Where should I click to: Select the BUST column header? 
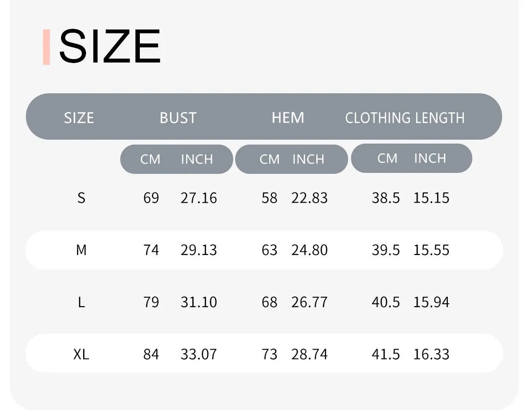click(178, 118)
